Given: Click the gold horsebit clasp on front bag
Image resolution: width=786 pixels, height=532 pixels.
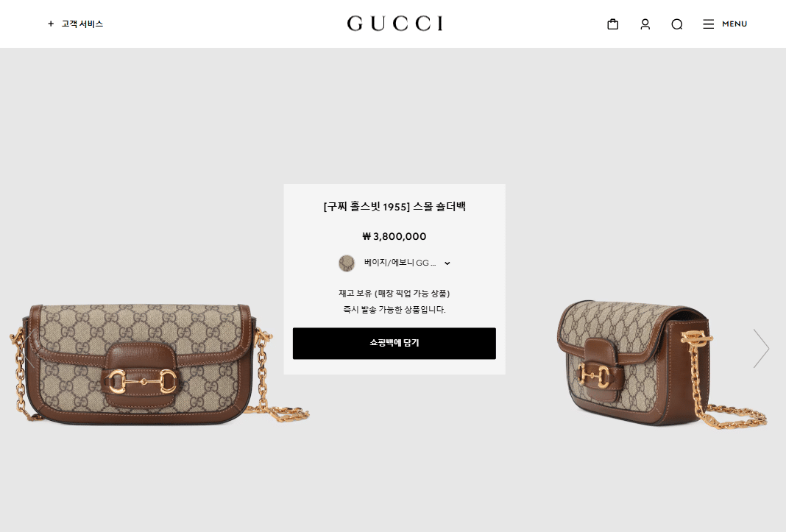Looking at the screenshot, I should pos(143,382).
